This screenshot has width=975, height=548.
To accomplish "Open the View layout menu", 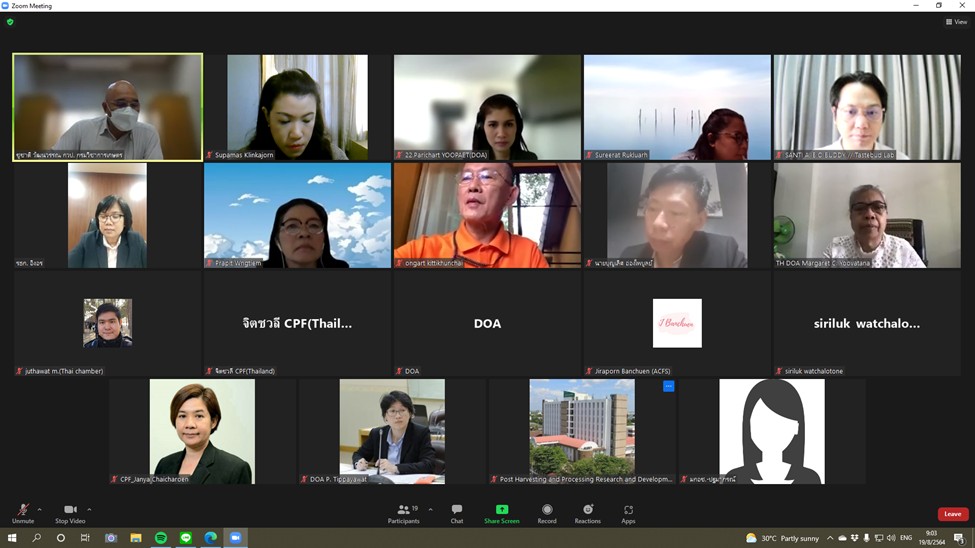I will (956, 22).
